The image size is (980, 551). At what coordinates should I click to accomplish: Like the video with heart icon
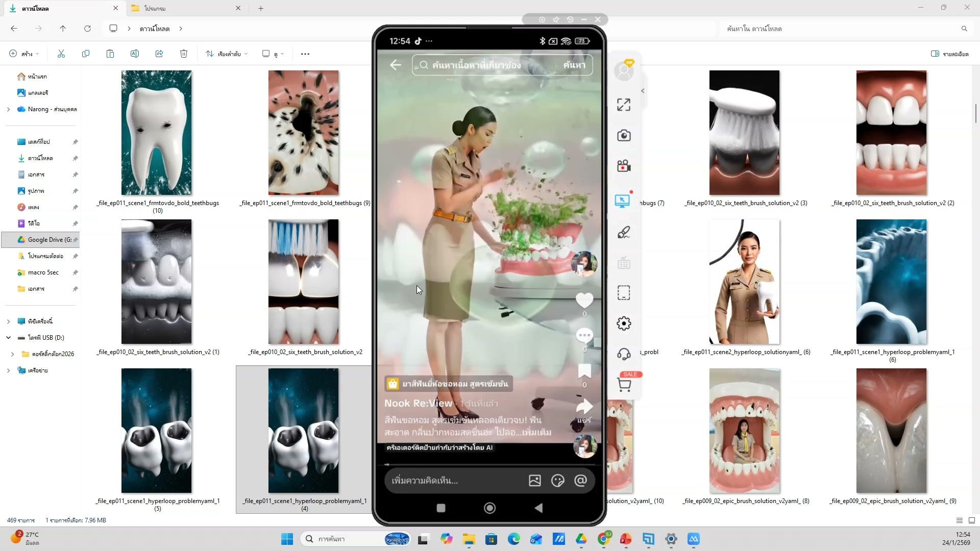584,300
